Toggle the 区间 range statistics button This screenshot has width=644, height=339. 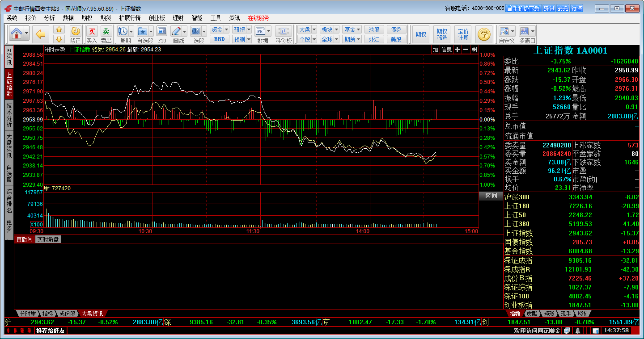(491, 196)
